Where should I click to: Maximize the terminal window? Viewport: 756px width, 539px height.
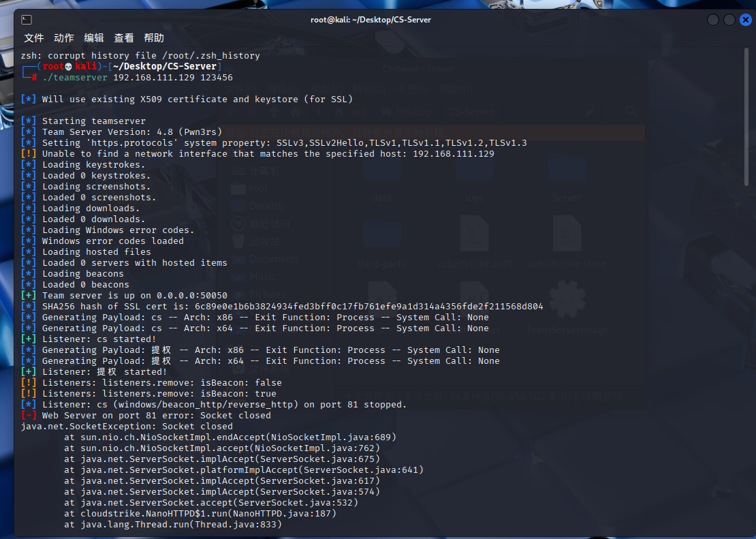(x=729, y=20)
